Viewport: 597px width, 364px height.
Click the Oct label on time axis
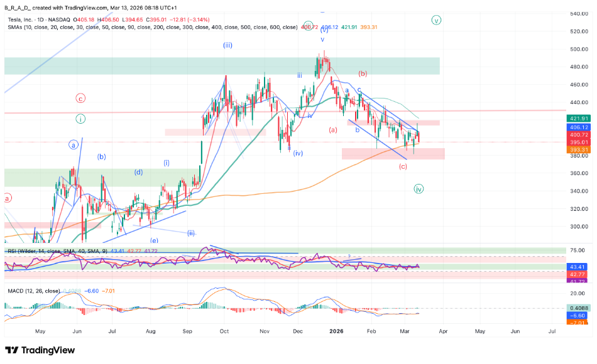[x=224, y=330]
